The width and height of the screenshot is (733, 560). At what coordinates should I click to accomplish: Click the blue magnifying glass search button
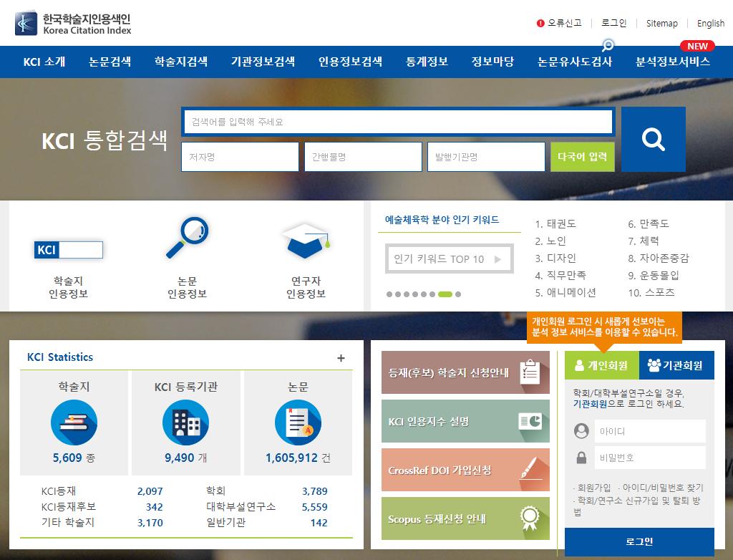652,139
